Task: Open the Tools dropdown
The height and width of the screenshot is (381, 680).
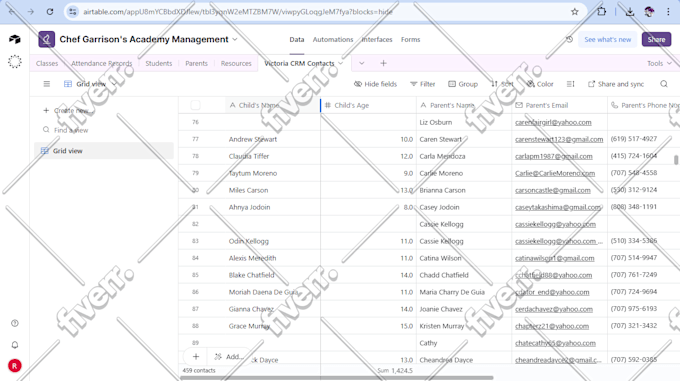Action: pos(659,63)
